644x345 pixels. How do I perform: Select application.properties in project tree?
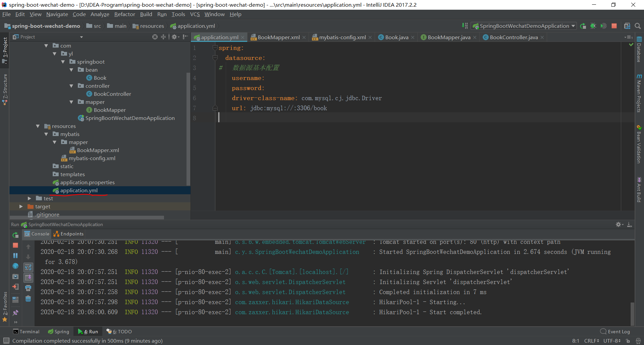(87, 183)
